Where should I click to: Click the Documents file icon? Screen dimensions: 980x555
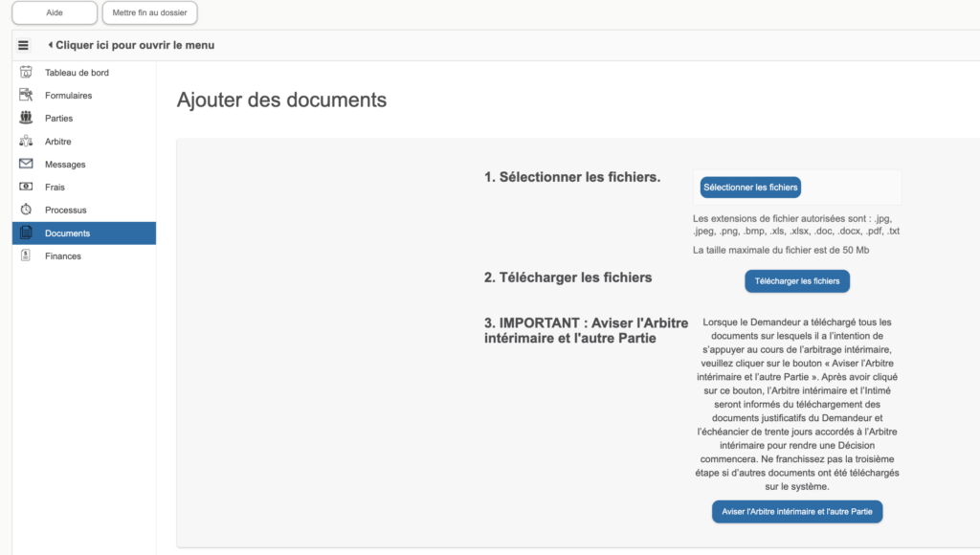coord(26,233)
